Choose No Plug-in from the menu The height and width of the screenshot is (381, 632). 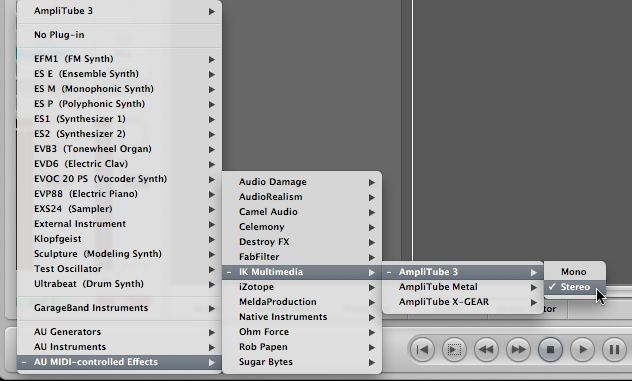coord(119,35)
